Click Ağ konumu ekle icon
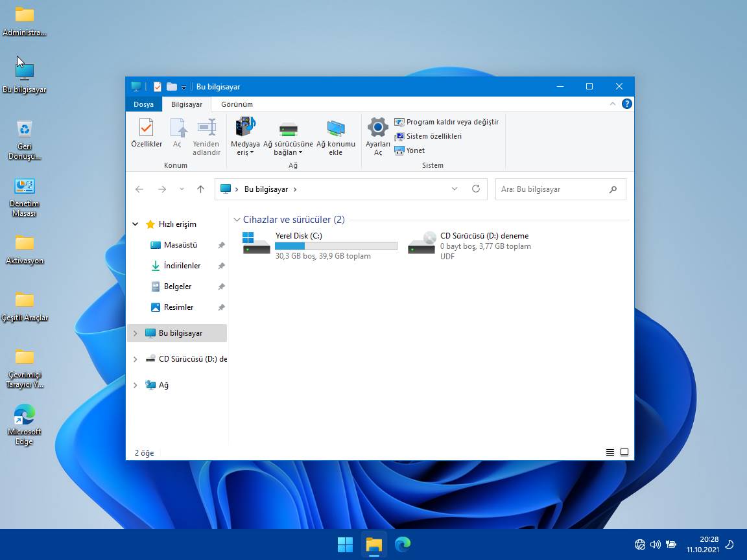747x560 pixels. [x=335, y=128]
